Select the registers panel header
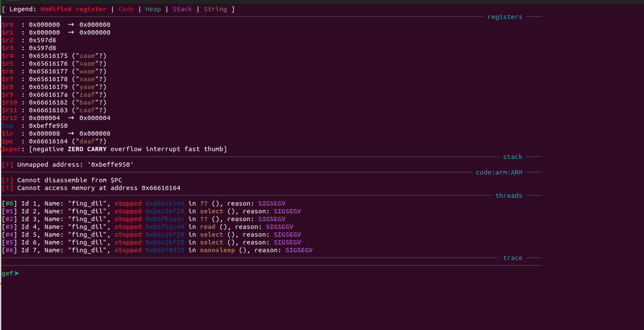This screenshot has width=644, height=330. pos(505,16)
